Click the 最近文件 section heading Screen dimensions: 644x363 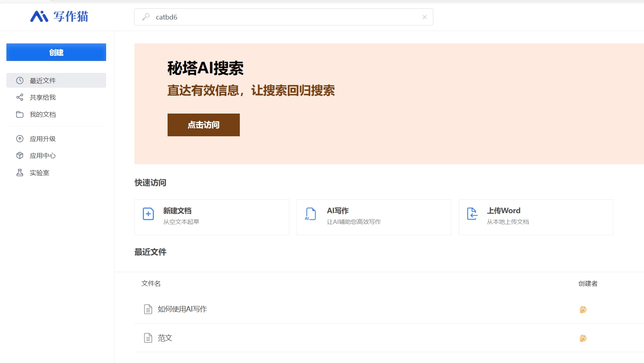click(x=150, y=252)
